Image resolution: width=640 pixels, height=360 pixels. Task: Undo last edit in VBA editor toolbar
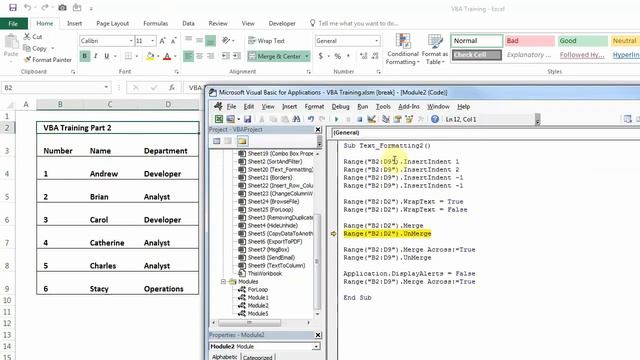click(x=311, y=119)
